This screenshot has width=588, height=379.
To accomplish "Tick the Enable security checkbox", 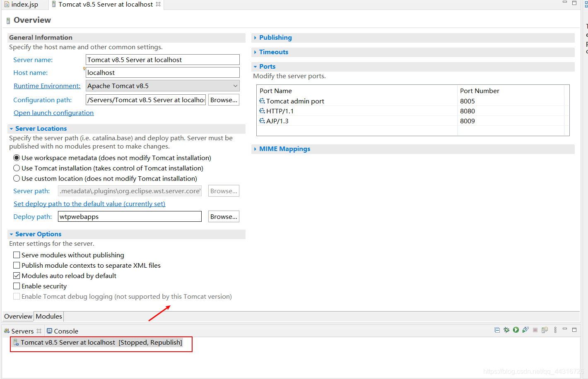I will [17, 286].
